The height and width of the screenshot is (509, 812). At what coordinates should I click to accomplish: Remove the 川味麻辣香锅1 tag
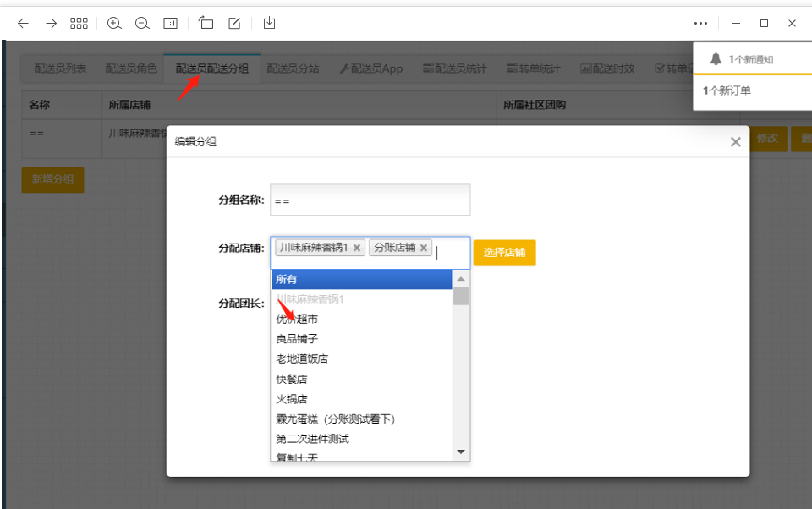[357, 248]
